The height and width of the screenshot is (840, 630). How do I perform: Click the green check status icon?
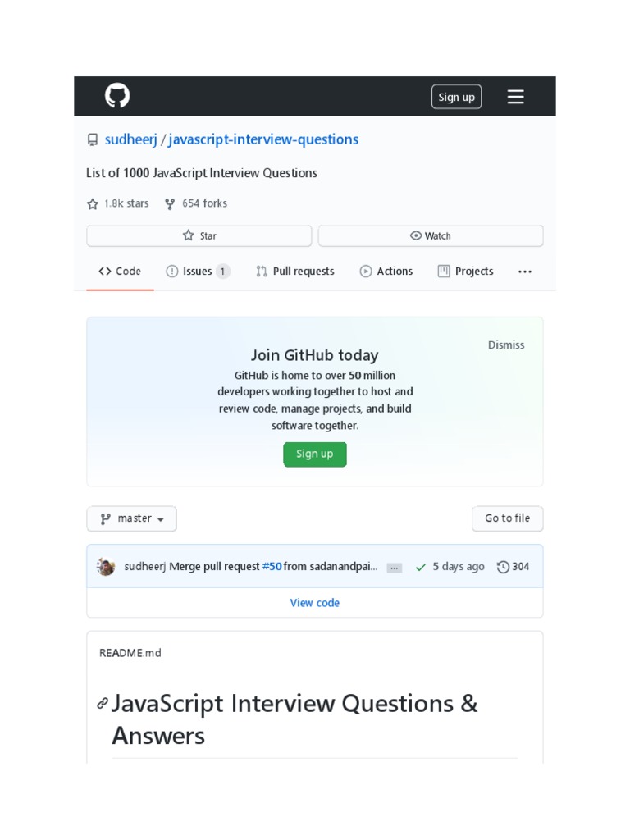click(x=421, y=567)
